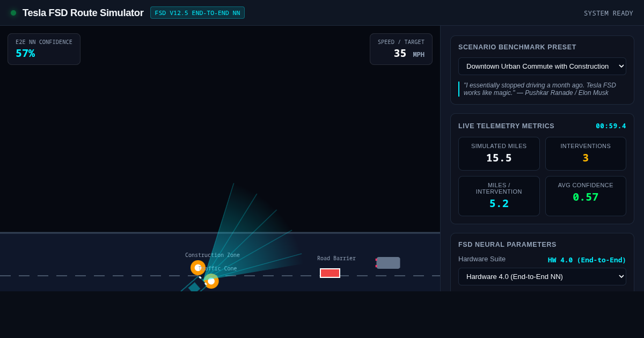Open the Scenario Benchmark Preset dropdown
The height and width of the screenshot is (338, 644).
542,66
